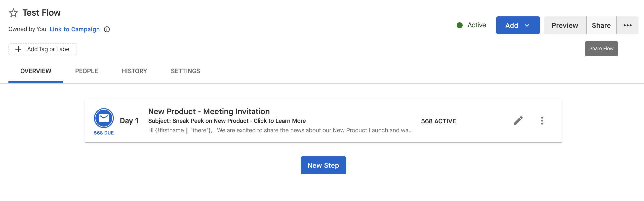The width and height of the screenshot is (644, 201).
Task: Click Add Tag or Label field
Action: tap(43, 49)
